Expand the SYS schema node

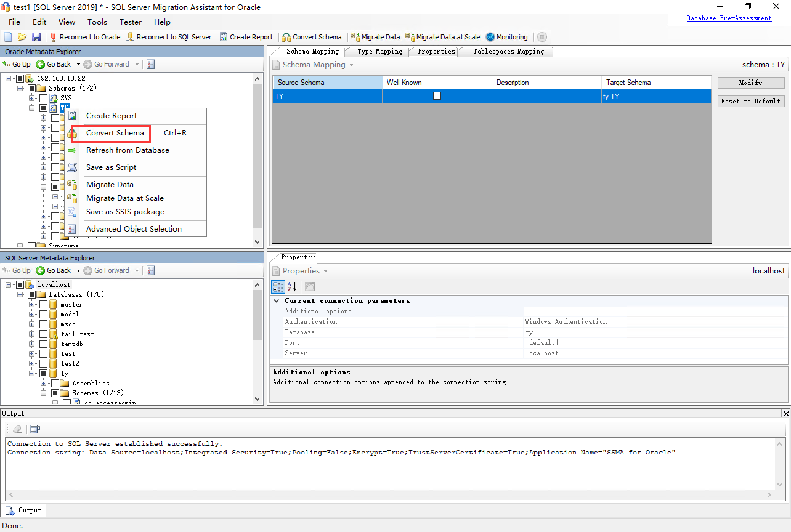[x=32, y=98]
